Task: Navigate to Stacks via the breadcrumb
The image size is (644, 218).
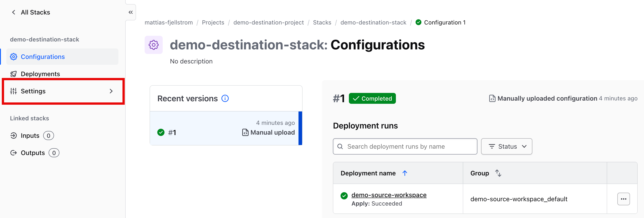Action: pyautogui.click(x=322, y=22)
